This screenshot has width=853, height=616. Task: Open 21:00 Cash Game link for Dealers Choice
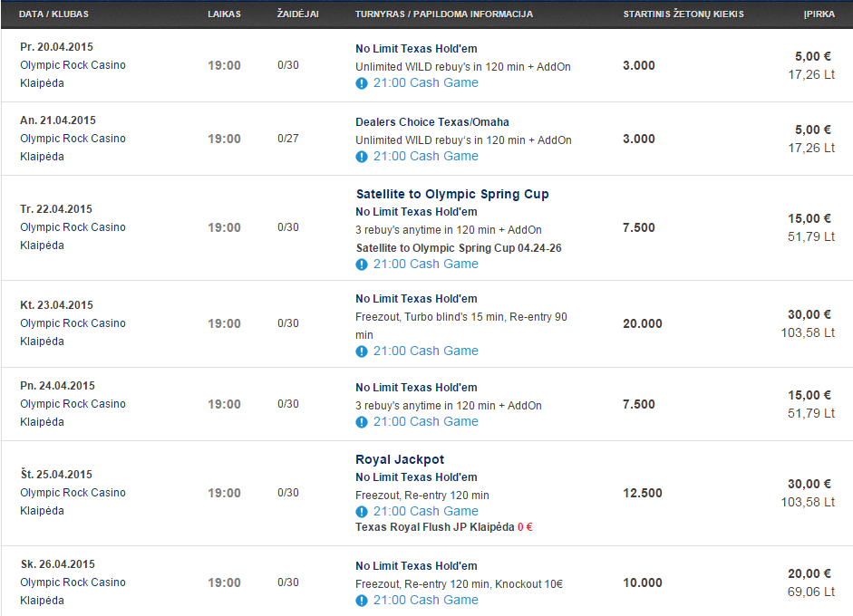tap(425, 156)
